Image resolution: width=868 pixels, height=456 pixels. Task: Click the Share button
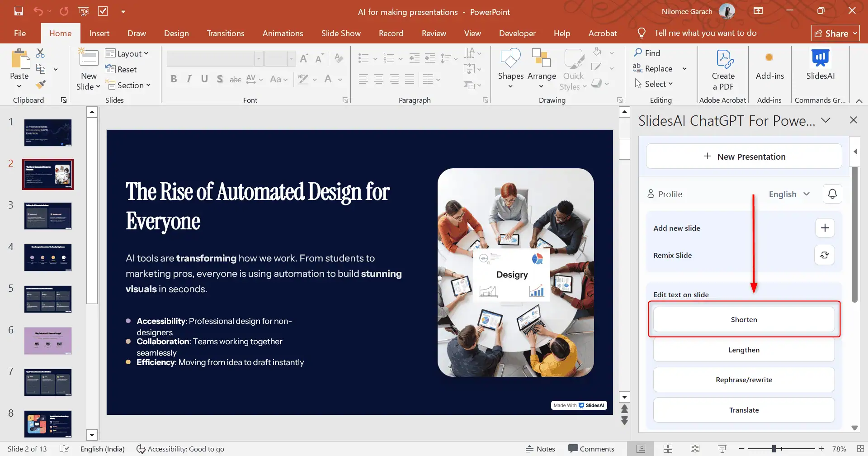pyautogui.click(x=835, y=33)
